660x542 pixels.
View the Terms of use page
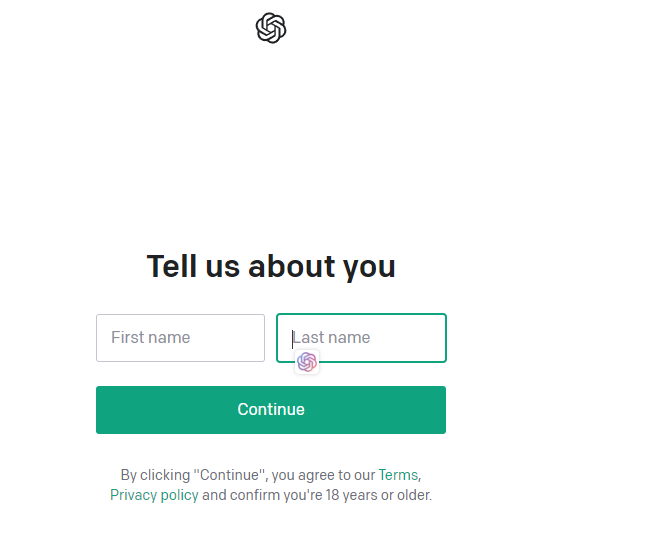[x=398, y=475]
